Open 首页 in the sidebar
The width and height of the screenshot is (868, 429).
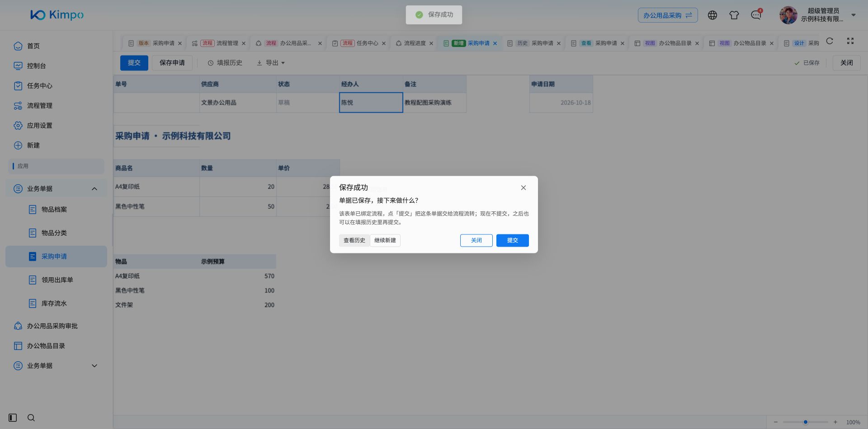57,46
